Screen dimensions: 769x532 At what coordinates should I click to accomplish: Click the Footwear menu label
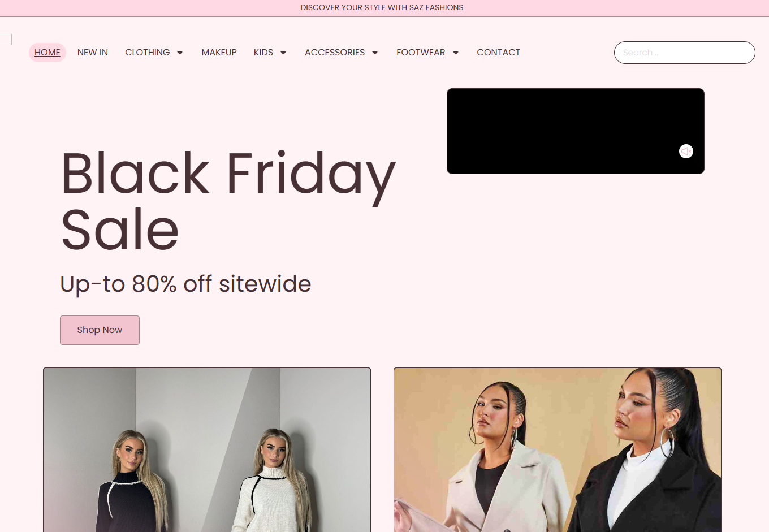(421, 53)
